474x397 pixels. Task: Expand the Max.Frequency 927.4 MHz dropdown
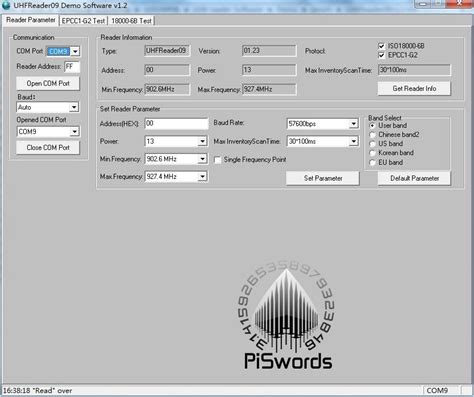[202, 177]
